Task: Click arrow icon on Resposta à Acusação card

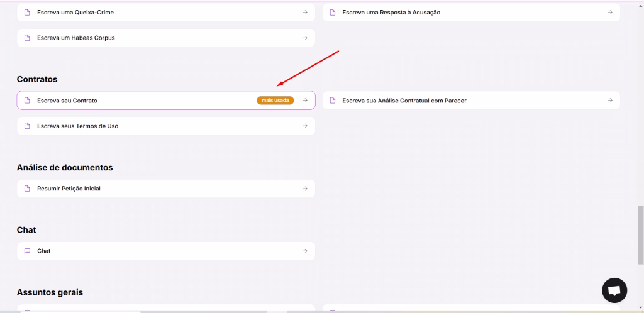Action: [610, 13]
